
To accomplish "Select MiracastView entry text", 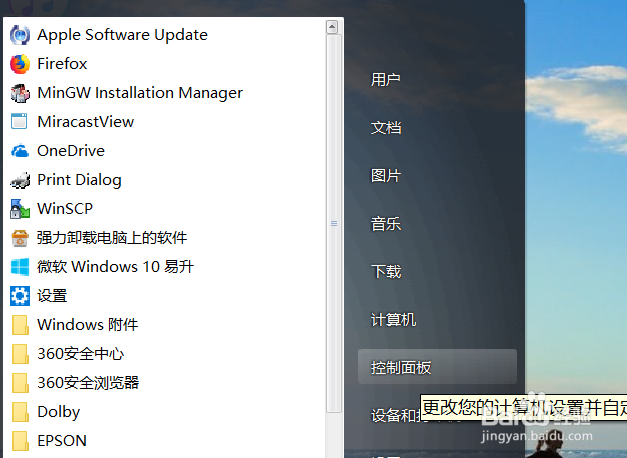I will coord(86,122).
